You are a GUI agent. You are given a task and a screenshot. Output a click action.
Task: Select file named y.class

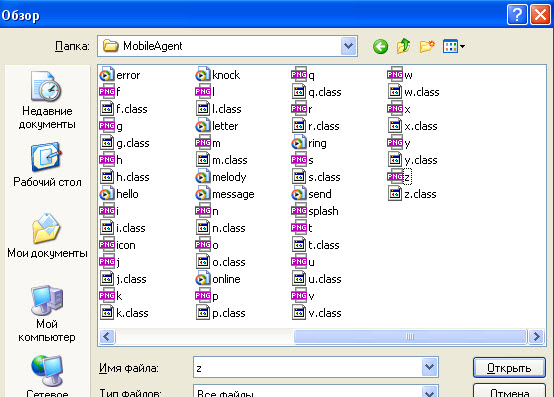coord(413,160)
